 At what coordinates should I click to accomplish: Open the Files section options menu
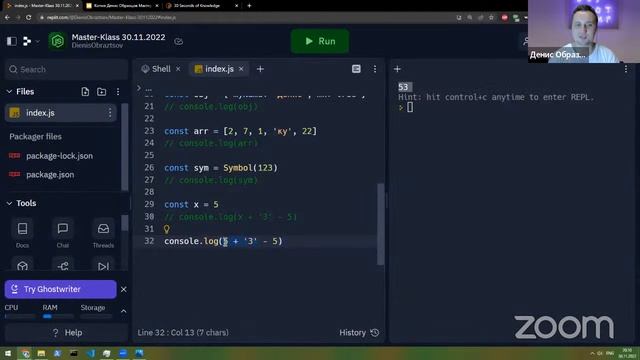click(118, 92)
